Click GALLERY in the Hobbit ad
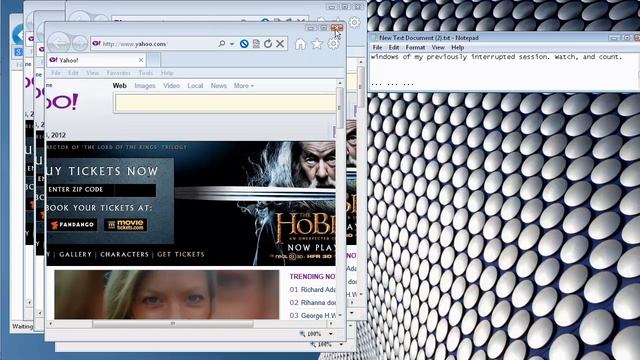This screenshot has width=640, height=360. tap(75, 254)
